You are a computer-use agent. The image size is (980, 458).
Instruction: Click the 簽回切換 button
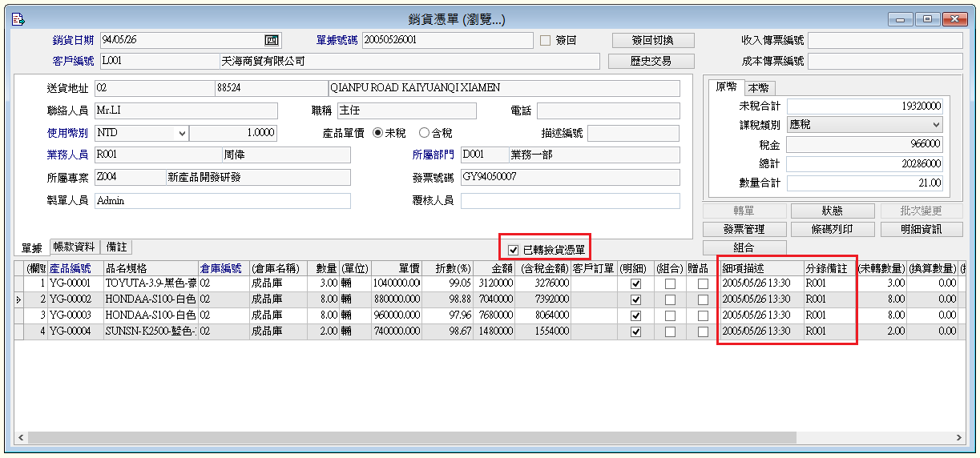pos(652,40)
